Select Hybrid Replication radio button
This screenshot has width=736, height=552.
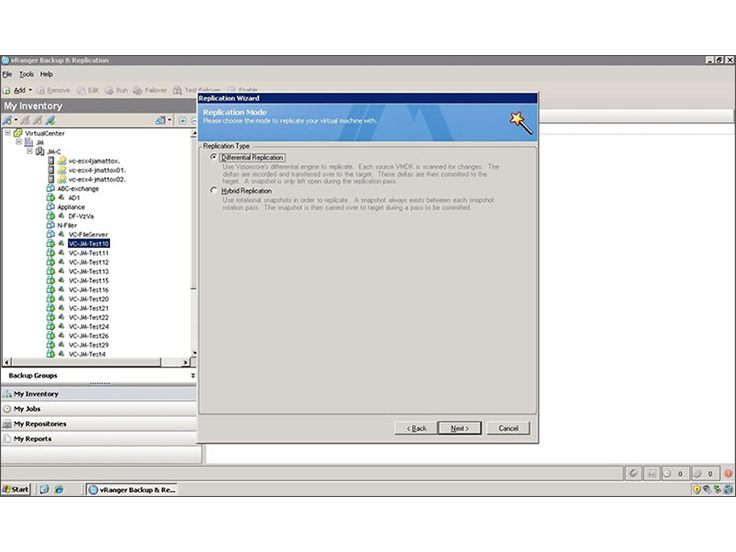click(214, 191)
